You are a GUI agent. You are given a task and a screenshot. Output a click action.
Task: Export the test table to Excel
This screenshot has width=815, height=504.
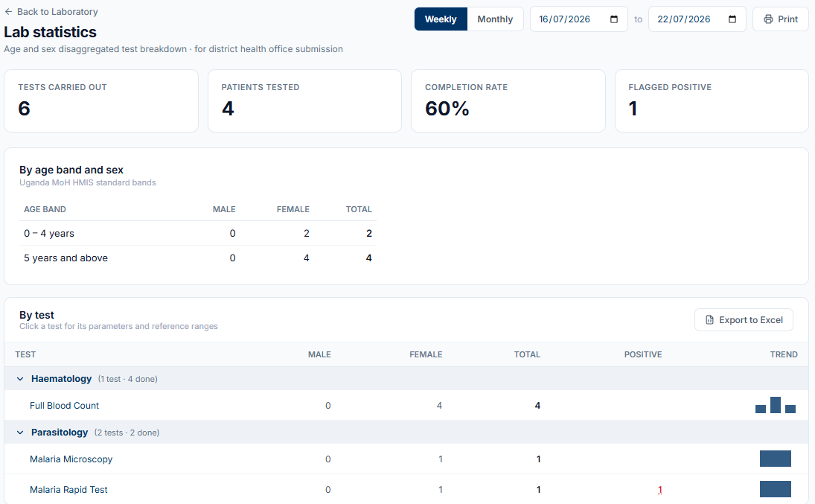pos(744,320)
